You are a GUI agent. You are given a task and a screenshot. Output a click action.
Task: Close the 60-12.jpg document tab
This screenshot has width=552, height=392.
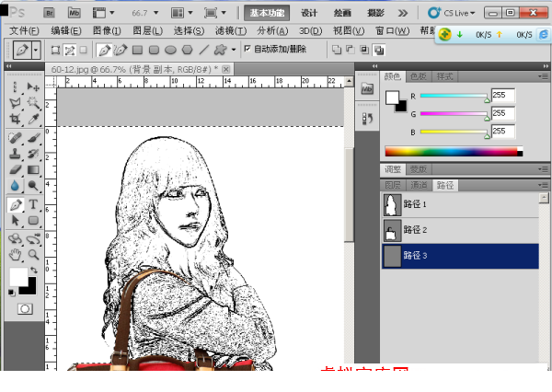(226, 69)
